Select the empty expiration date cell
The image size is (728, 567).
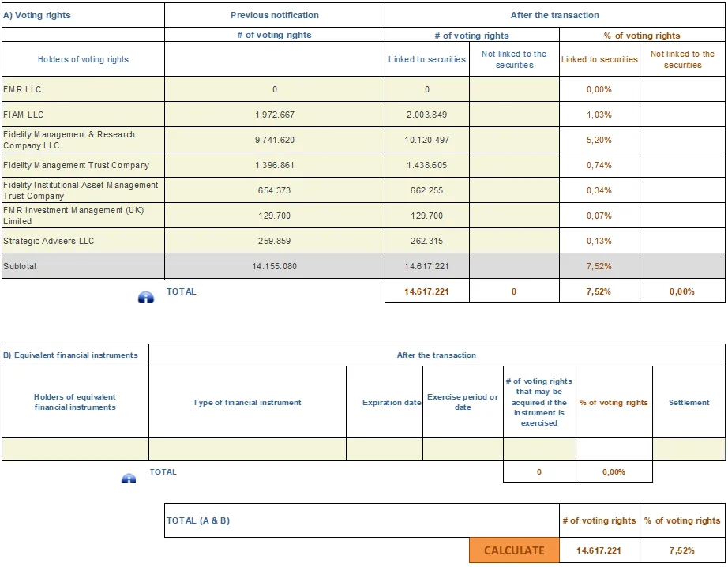coord(385,449)
